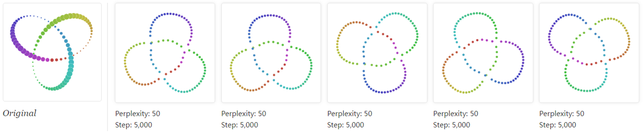Image resolution: width=644 pixels, height=133 pixels.
Task: Click the large teal dots in Original plot
Action: click(71, 66)
